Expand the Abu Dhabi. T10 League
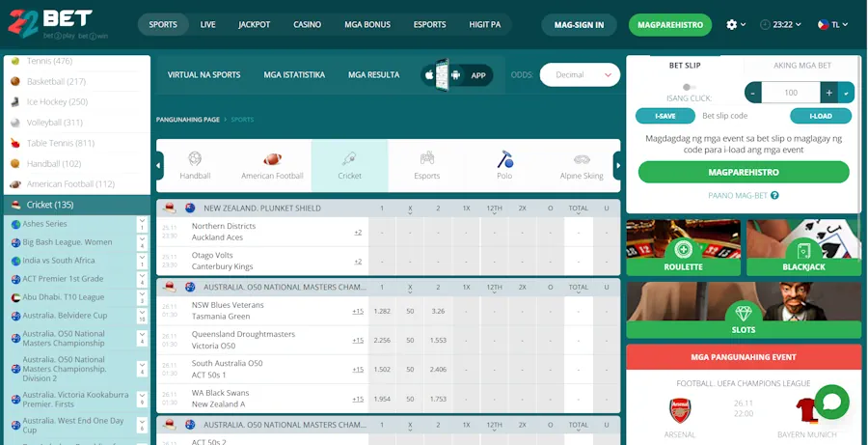Image resolution: width=868 pixels, height=445 pixels. [x=143, y=297]
